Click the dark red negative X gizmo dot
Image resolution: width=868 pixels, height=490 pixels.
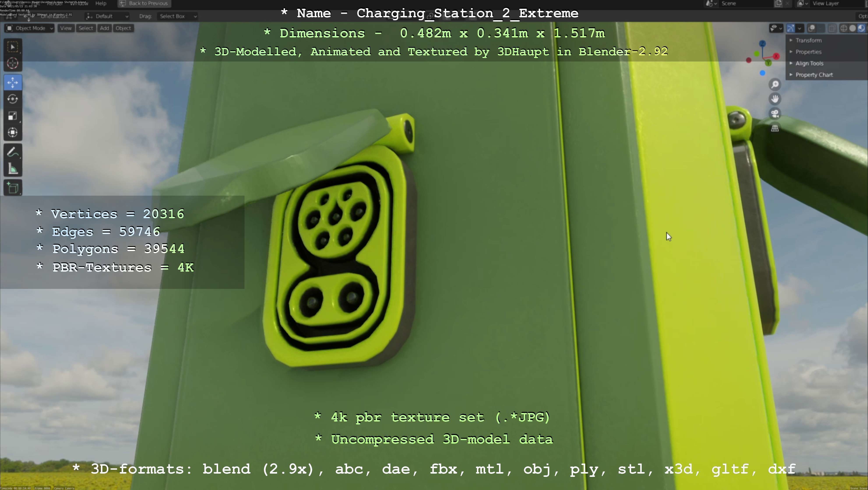(x=748, y=60)
